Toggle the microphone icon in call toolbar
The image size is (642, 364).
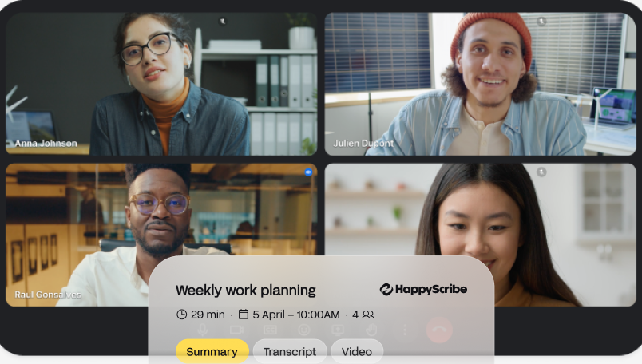click(203, 330)
